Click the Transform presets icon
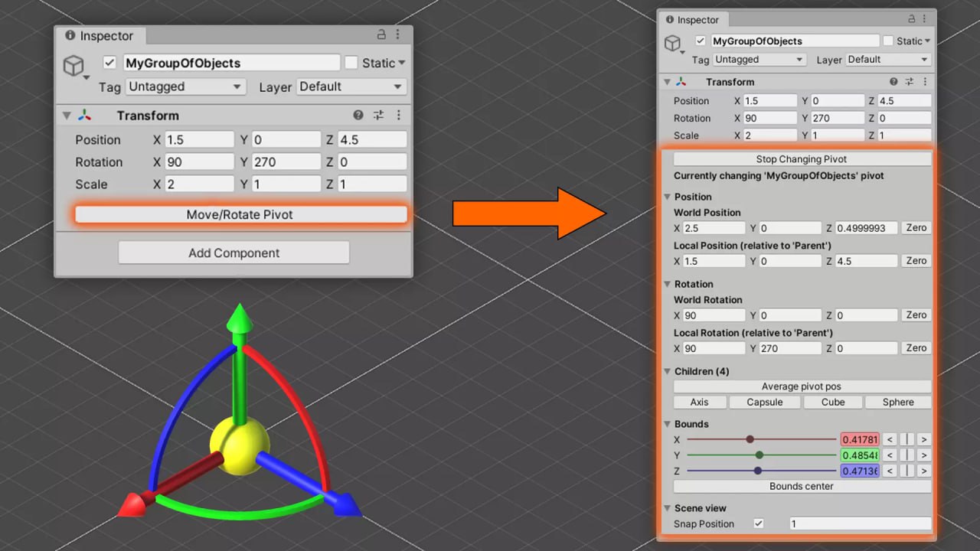This screenshot has width=980, height=551. tap(378, 115)
